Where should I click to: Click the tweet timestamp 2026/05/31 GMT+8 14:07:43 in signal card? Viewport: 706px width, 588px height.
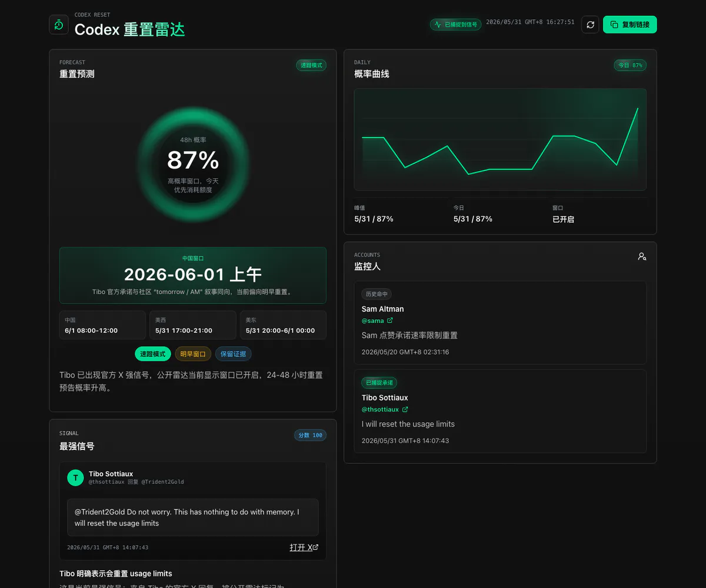108,547
